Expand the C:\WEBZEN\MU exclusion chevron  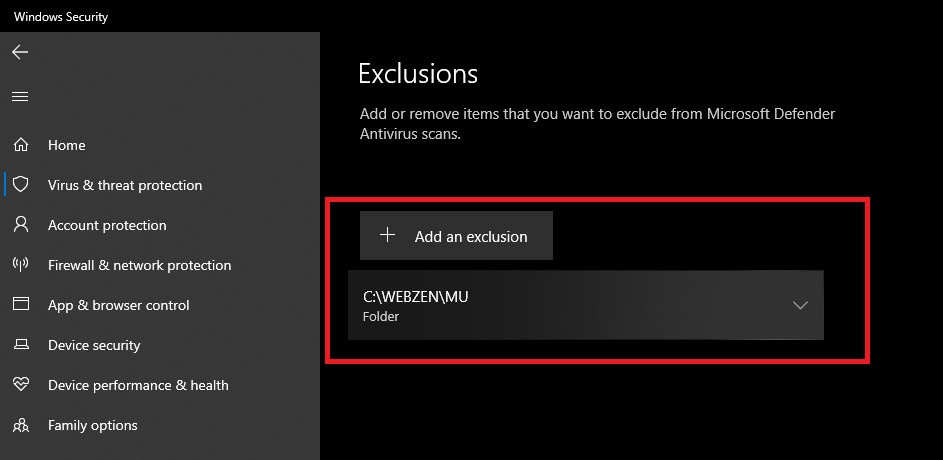click(x=800, y=305)
